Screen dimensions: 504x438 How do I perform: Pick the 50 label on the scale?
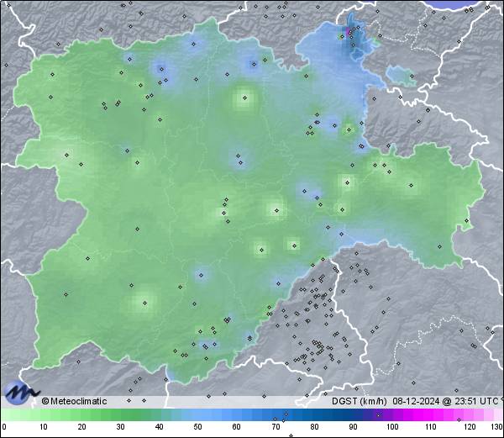197,427
